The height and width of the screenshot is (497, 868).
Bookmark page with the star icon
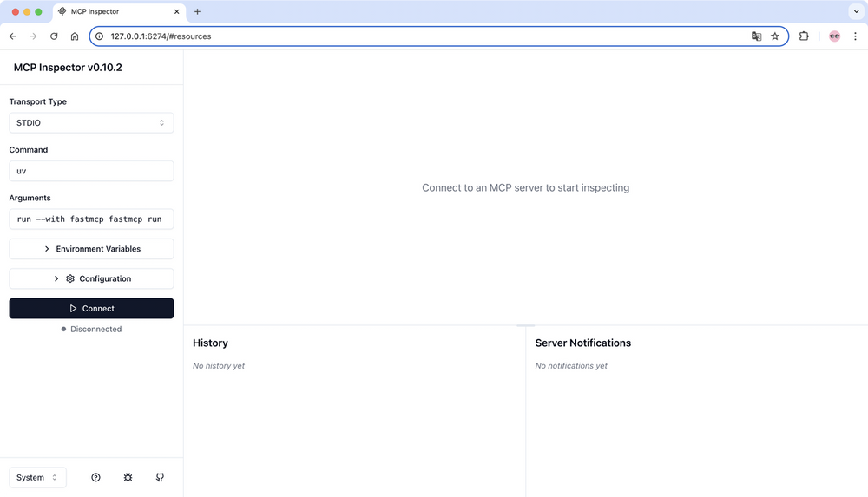(775, 36)
